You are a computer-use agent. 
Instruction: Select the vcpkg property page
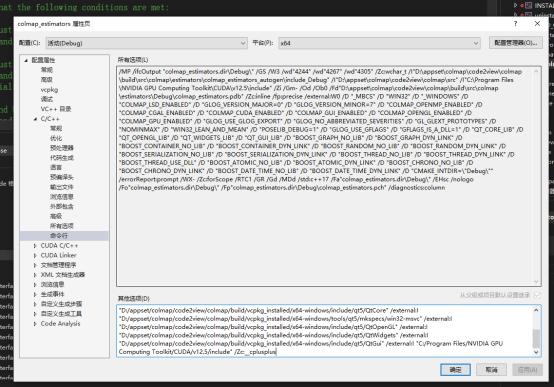pos(49,89)
